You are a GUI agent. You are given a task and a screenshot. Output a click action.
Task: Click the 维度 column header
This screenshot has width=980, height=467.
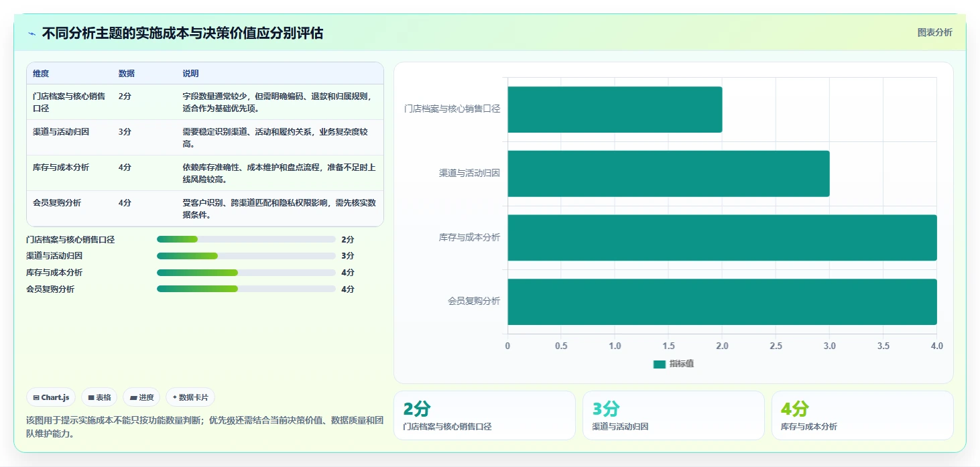[41, 74]
